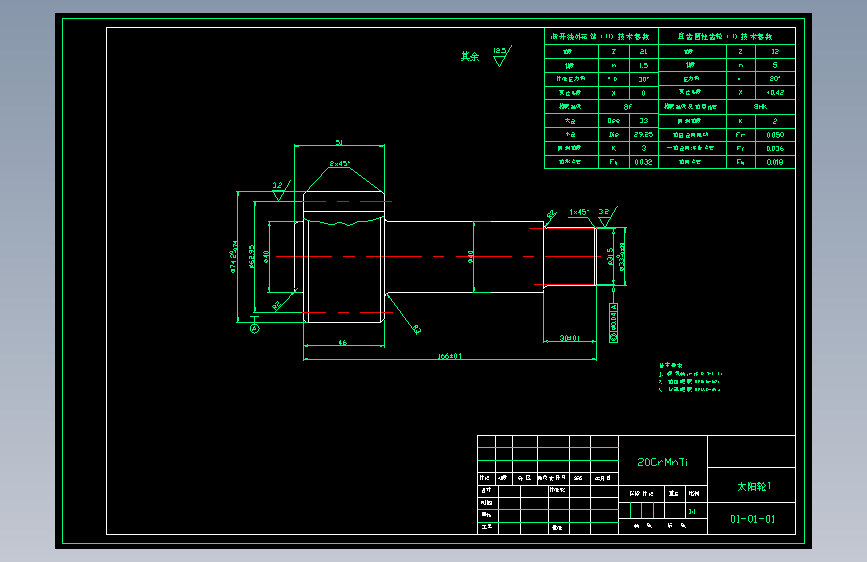Click the "33" table cell
Image resolution: width=867 pixels, height=562 pixels.
pyautogui.click(x=644, y=121)
